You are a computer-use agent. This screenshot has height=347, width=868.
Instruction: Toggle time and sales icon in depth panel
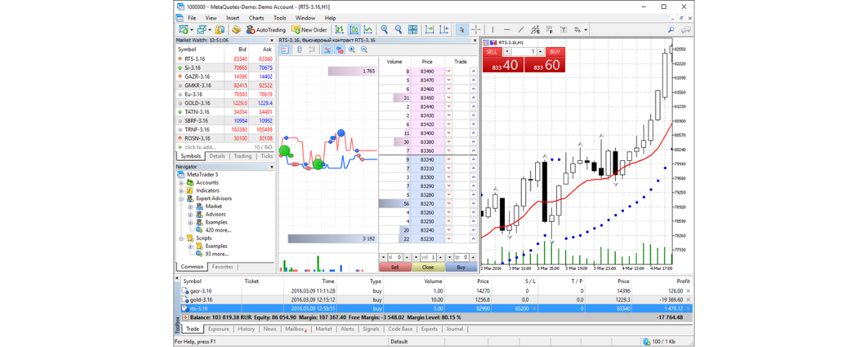click(x=299, y=49)
